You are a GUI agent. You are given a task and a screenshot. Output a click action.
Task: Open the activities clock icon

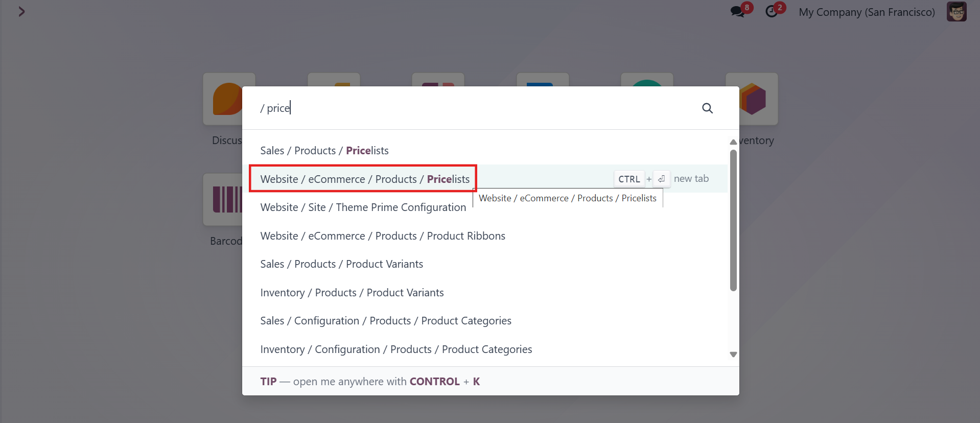[772, 11]
